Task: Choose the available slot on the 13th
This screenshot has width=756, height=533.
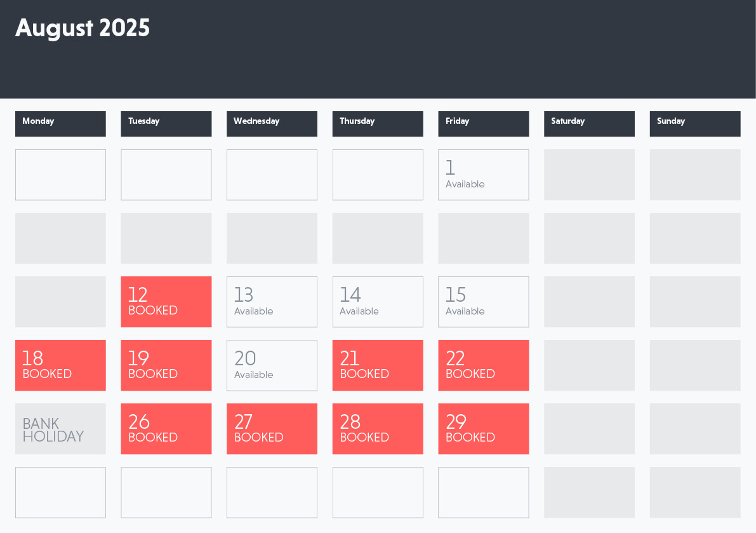Action: 272,302
